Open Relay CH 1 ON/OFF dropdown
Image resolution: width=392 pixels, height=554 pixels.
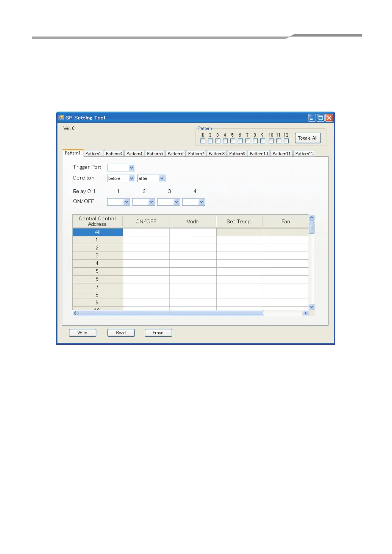coord(118,202)
